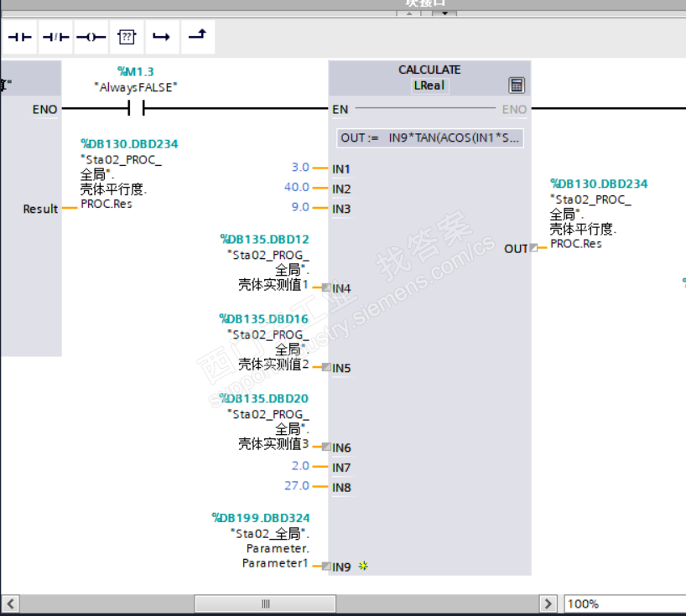Open the 100% zoom level field
The height and width of the screenshot is (616, 686).
(625, 603)
